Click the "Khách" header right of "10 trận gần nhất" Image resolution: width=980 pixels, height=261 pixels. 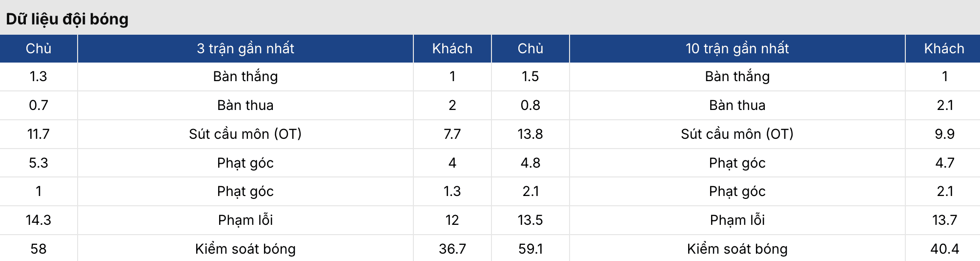click(x=944, y=48)
